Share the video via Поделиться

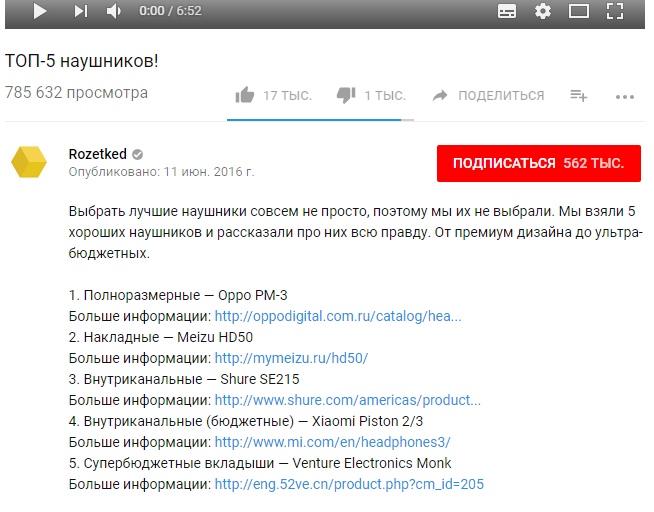pyautogui.click(x=488, y=95)
